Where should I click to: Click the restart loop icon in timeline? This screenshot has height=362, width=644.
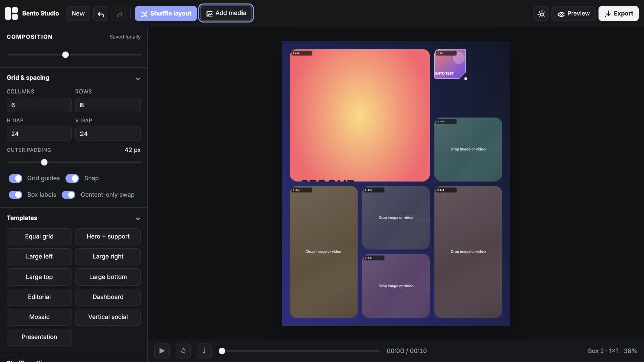(x=183, y=351)
